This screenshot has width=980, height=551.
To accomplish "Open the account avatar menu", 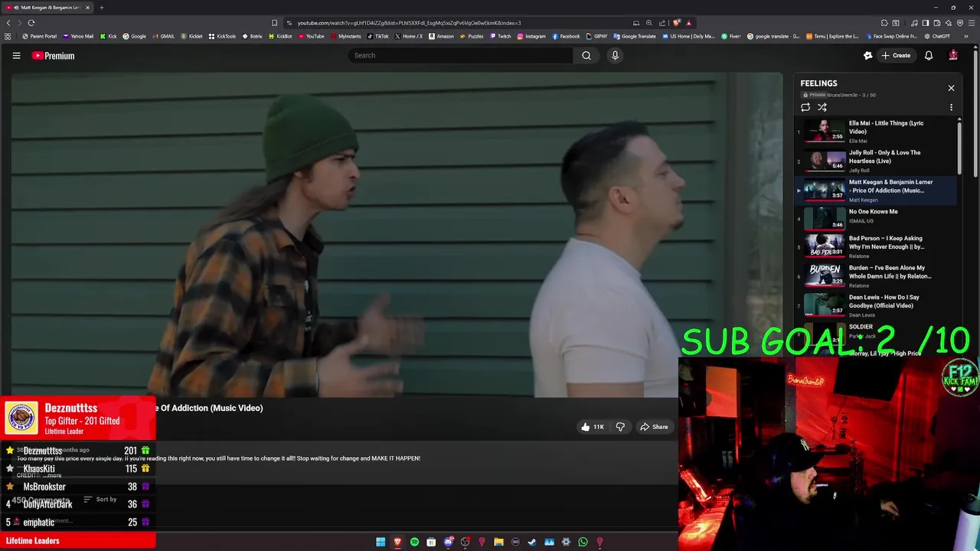I will click(x=953, y=55).
